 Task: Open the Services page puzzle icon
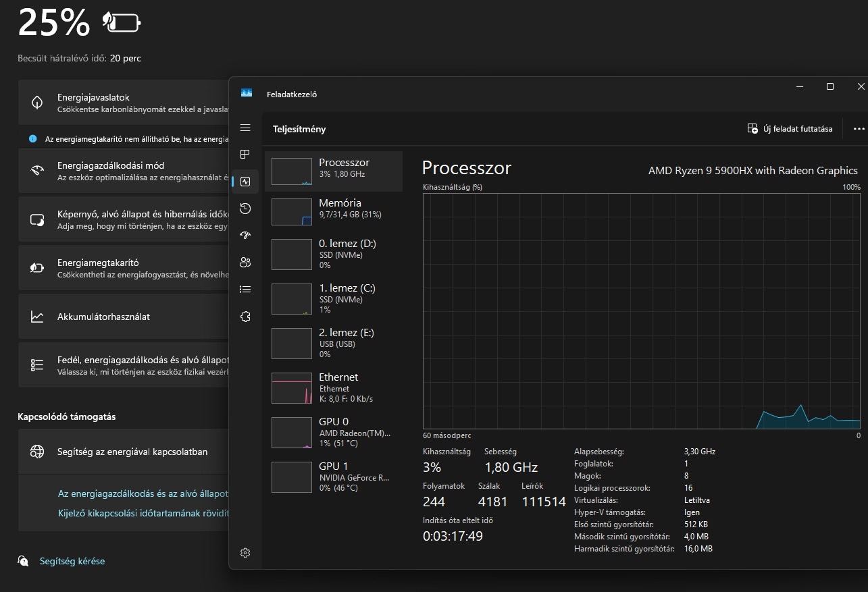click(x=245, y=317)
